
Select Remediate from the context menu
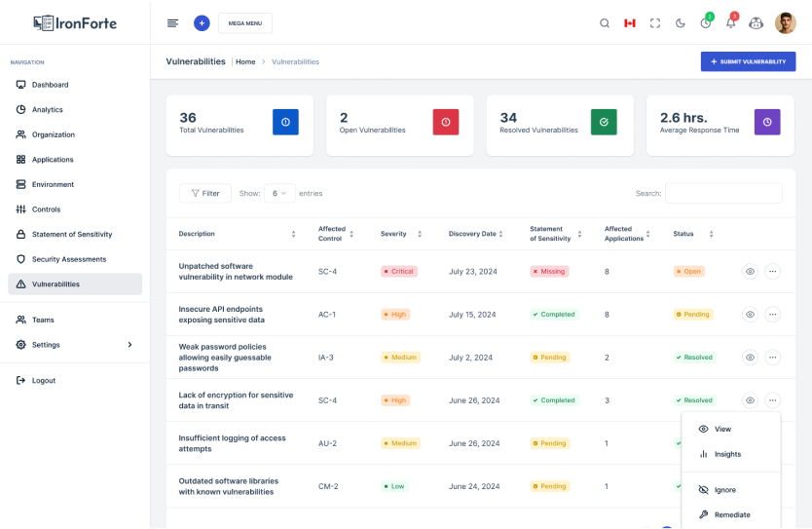click(731, 514)
